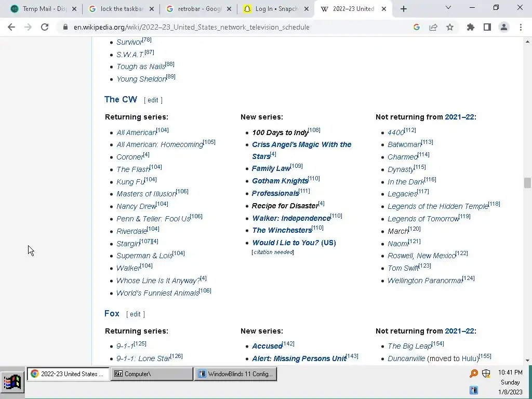The width and height of the screenshot is (532, 399).
Task: Go back to the previous page
Action: coord(11,27)
